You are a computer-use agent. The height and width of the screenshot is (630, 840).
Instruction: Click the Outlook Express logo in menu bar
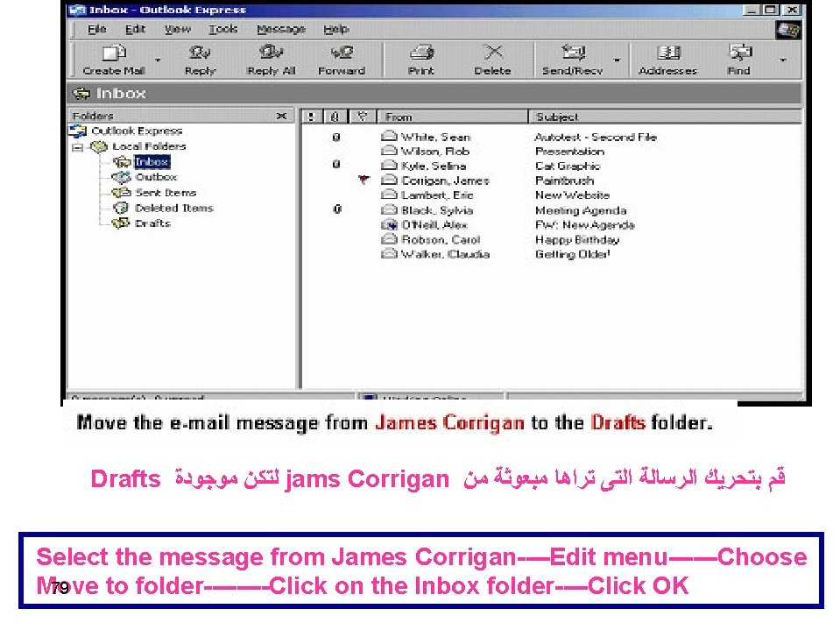(788, 30)
